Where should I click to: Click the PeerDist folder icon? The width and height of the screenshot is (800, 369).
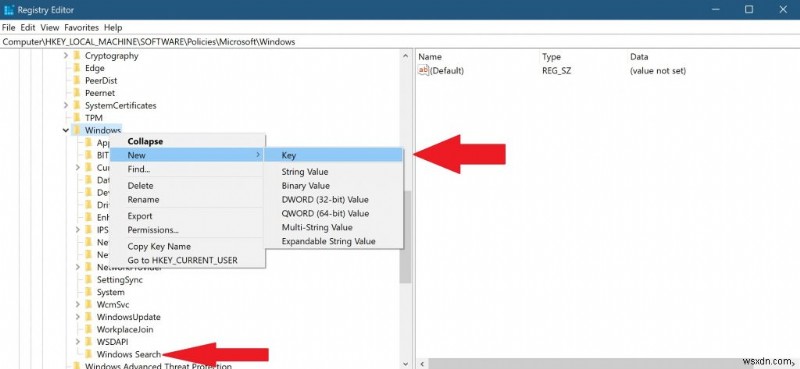(77, 81)
